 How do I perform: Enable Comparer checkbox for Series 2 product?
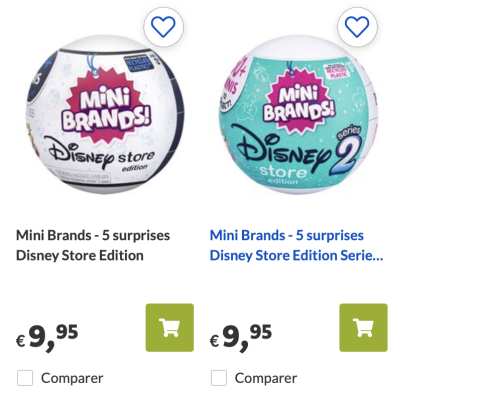pos(219,378)
